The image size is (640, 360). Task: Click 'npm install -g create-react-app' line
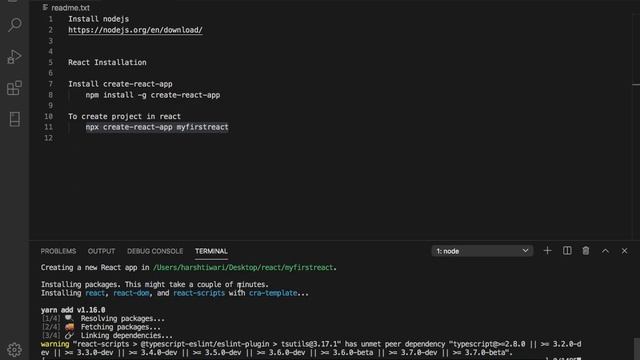153,95
